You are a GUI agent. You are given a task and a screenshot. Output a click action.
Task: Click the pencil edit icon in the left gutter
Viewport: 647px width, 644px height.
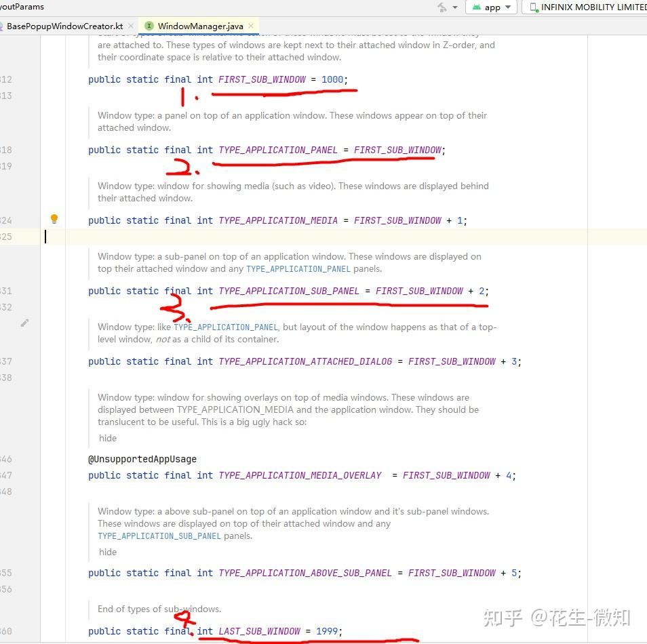[x=24, y=323]
